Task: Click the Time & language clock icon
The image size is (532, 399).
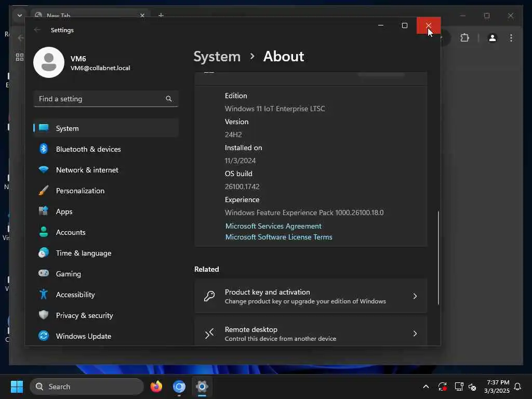Action: click(x=44, y=253)
